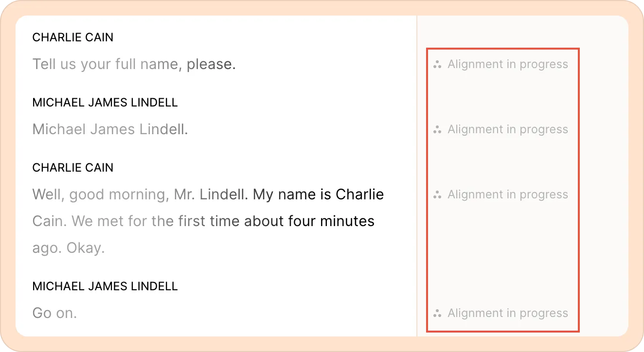The image size is (644, 352).
Task: Select the first MICHAEL JAMES LINDELL speaker label
Action: (105, 103)
